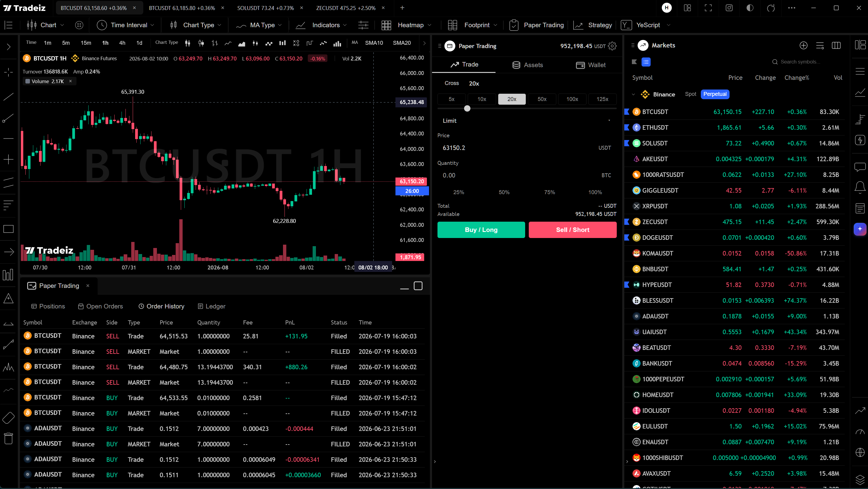Set leverage to 5x
The height and width of the screenshot is (489, 868).
(x=451, y=99)
